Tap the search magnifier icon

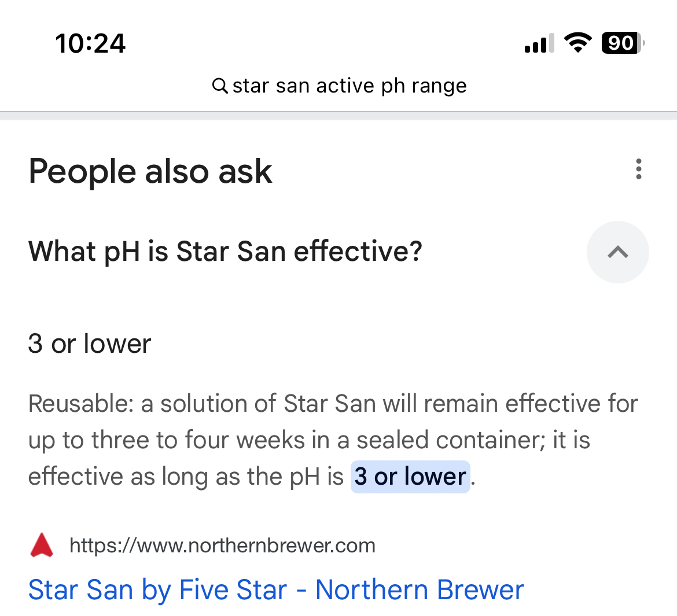click(x=220, y=86)
